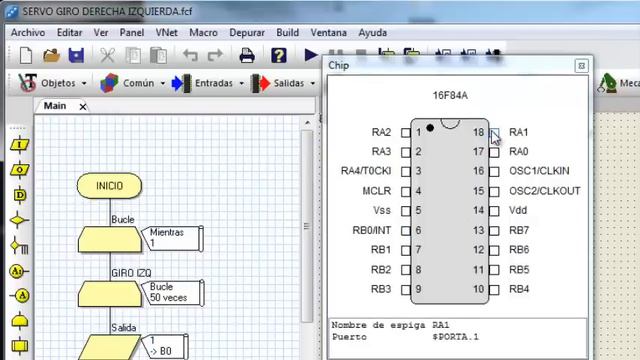Select the jump-to-point A icon
The height and width of the screenshot is (360, 640).
(x=20, y=296)
